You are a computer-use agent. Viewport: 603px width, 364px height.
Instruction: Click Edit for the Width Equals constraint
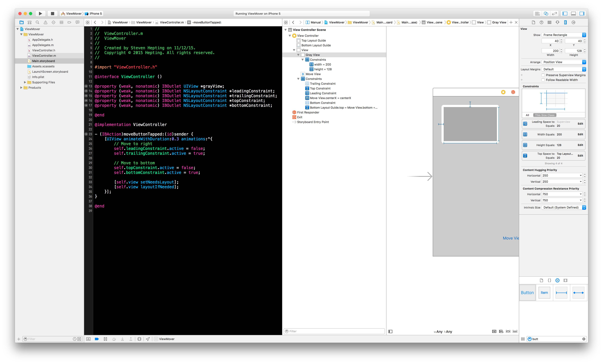[x=580, y=134]
